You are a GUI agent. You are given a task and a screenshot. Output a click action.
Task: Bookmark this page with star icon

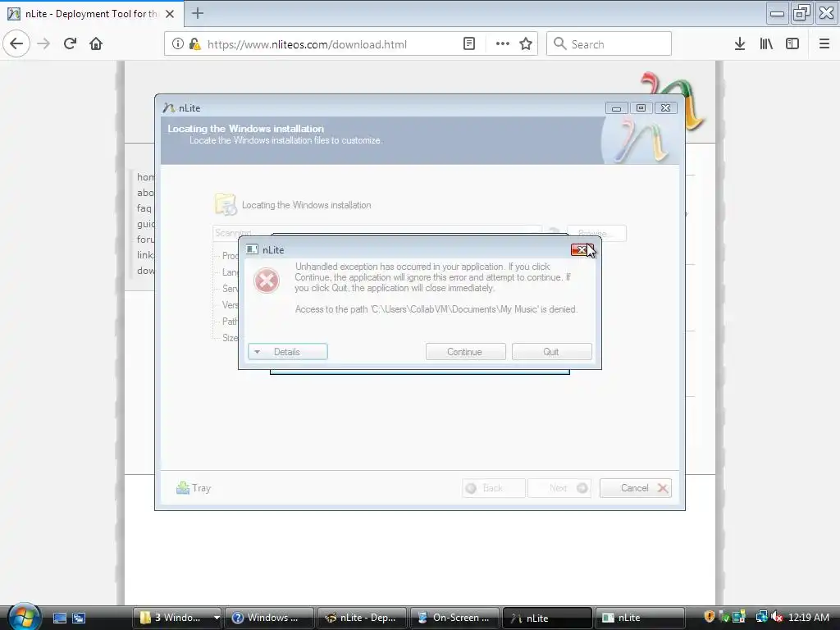[x=526, y=44]
